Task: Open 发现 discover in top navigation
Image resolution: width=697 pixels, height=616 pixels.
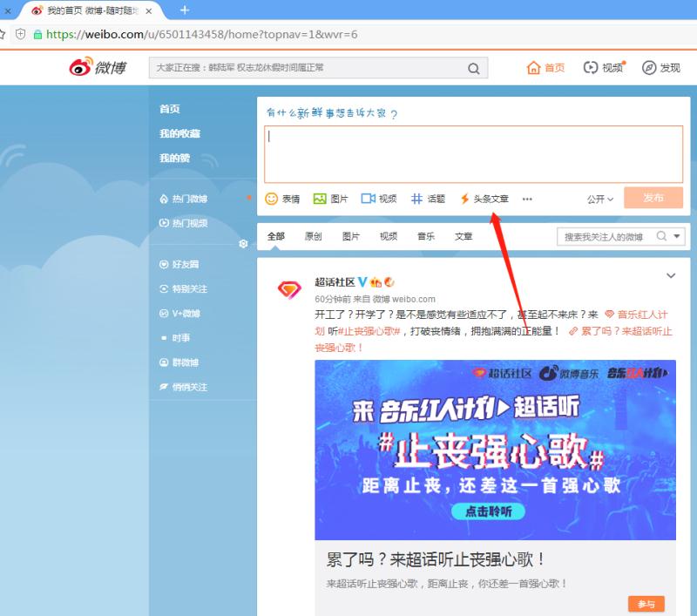Action: point(661,68)
